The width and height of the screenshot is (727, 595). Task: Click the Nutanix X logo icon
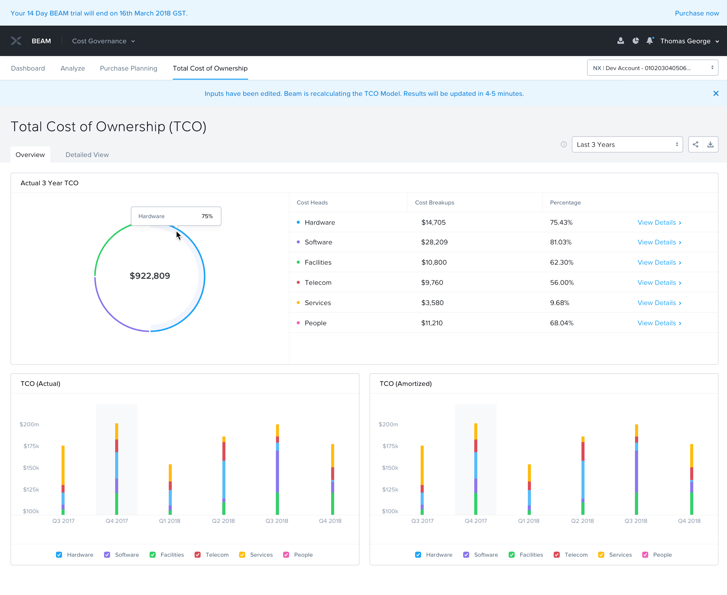click(x=16, y=41)
